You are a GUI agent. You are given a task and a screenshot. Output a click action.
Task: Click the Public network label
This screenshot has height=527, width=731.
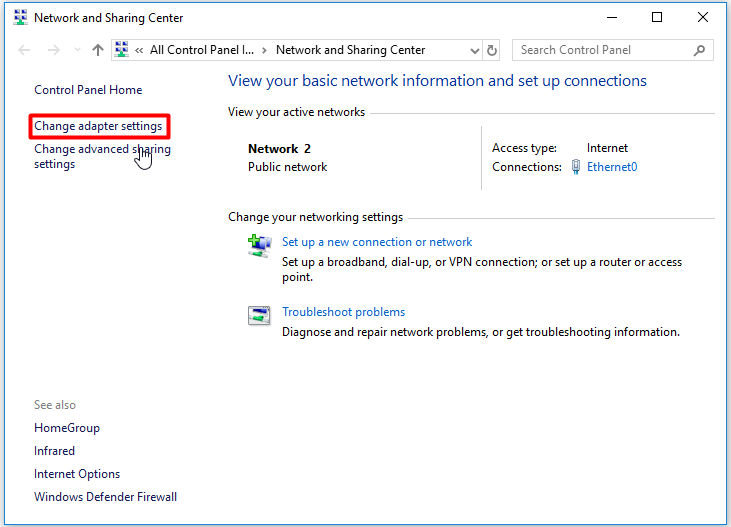click(x=288, y=167)
